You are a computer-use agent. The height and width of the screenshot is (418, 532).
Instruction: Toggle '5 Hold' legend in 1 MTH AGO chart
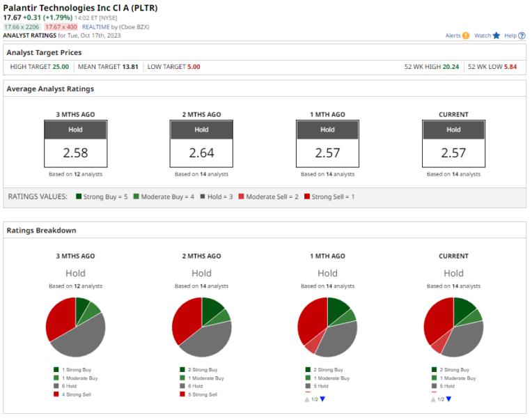point(318,386)
